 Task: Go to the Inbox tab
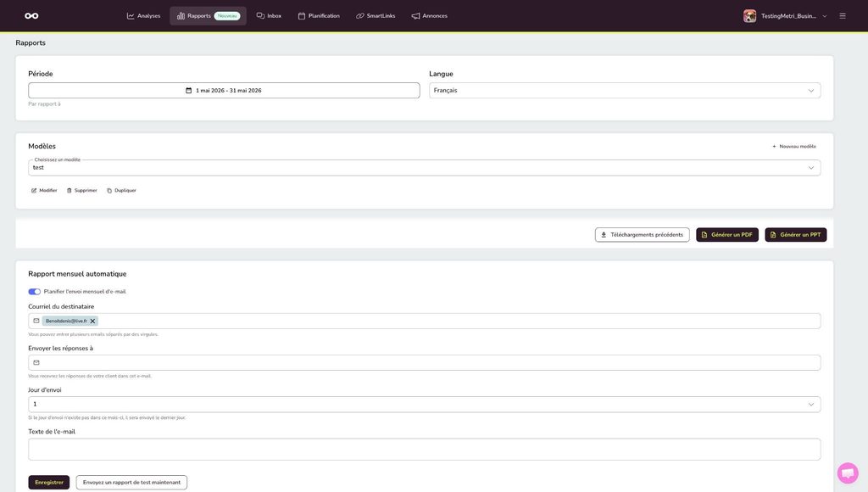tap(269, 15)
